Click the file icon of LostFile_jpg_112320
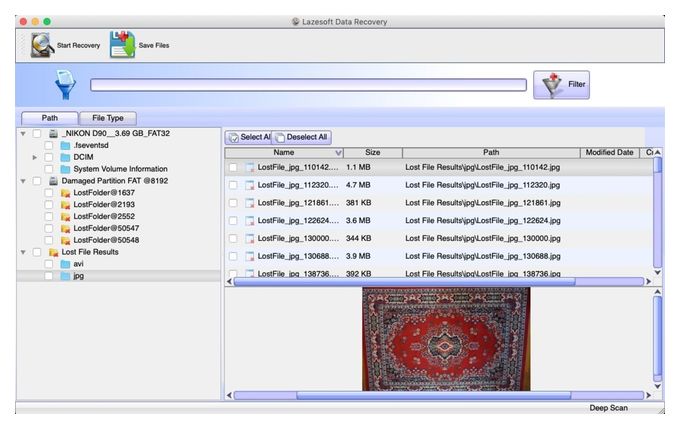 (x=249, y=185)
